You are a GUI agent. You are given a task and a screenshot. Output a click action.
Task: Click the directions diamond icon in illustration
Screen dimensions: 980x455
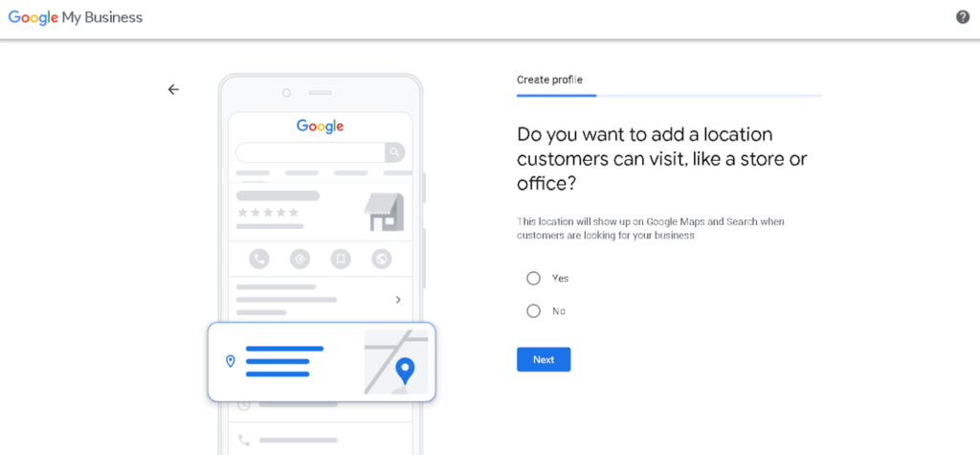[300, 259]
